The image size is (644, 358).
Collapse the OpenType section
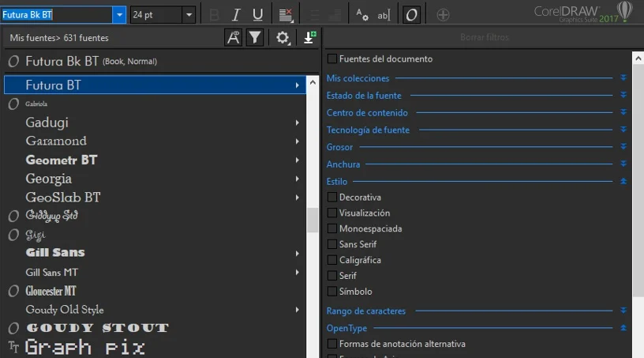[623, 328]
